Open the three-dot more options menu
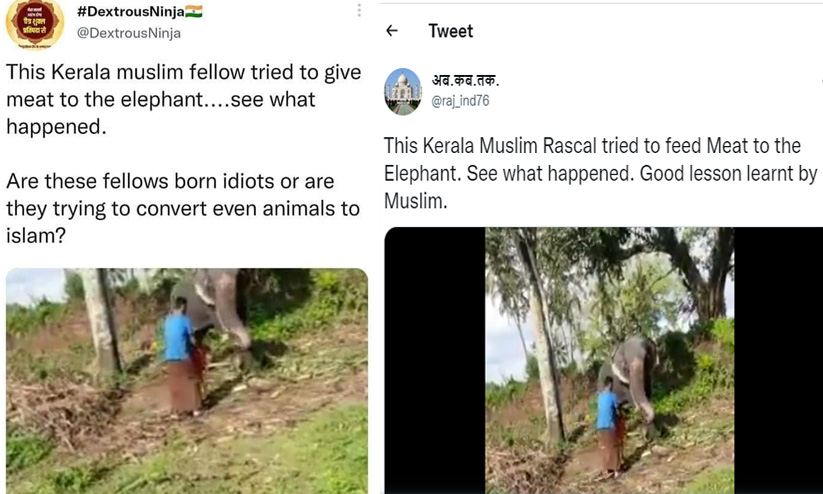 (x=359, y=11)
